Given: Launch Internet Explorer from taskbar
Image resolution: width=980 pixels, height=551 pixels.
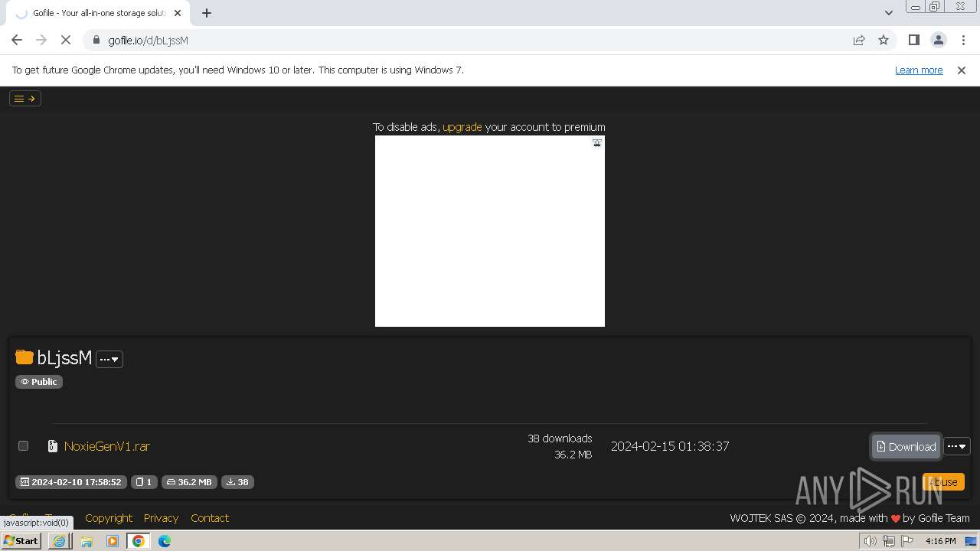Looking at the screenshot, I should tap(60, 541).
